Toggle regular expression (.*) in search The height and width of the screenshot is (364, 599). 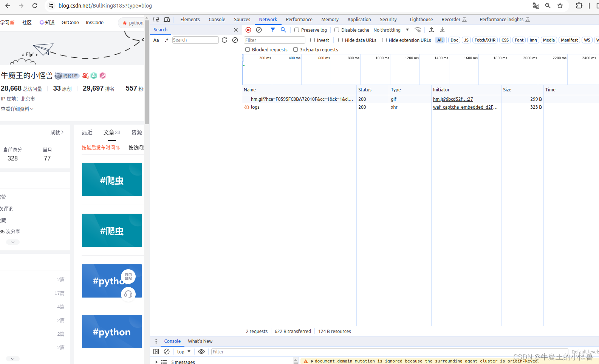pyautogui.click(x=166, y=40)
